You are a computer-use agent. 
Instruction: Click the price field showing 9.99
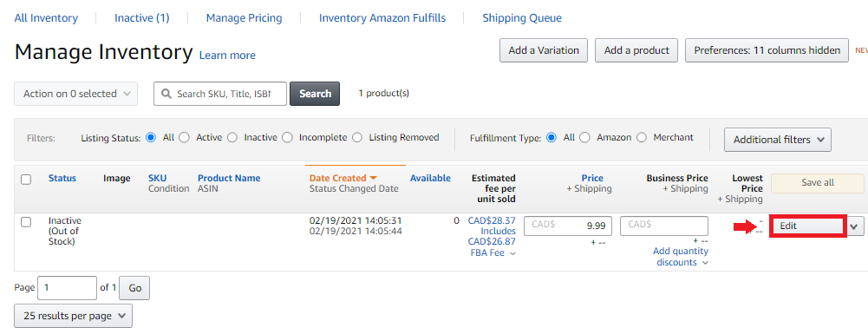[x=568, y=226]
